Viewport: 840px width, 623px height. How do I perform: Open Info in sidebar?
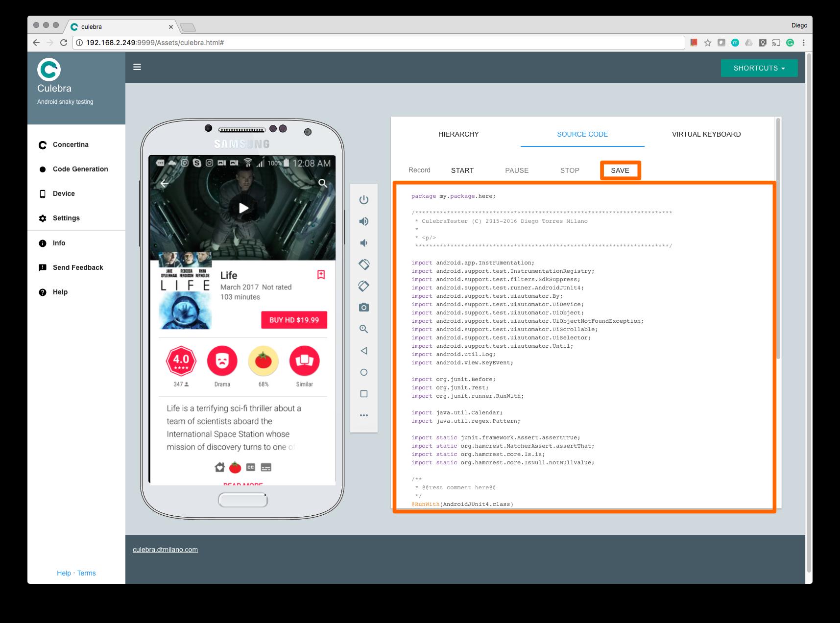(59, 243)
